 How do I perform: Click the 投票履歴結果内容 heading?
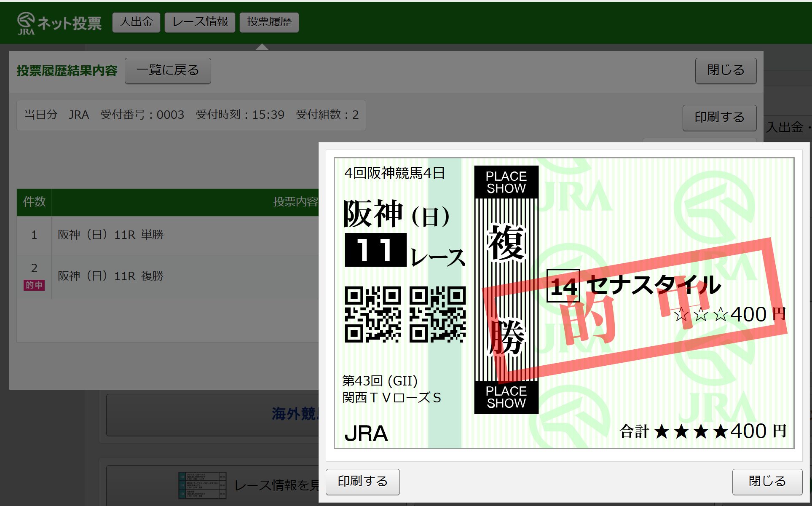click(x=67, y=70)
